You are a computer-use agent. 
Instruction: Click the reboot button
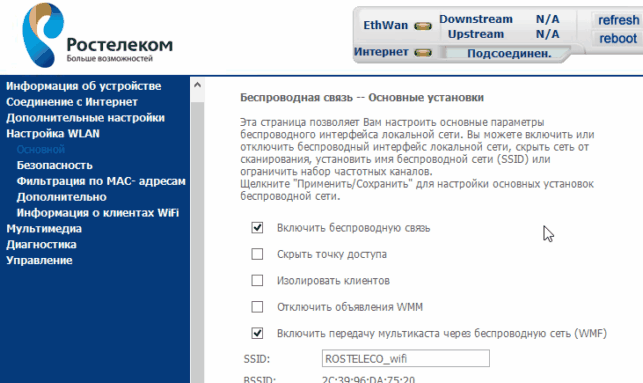[618, 39]
